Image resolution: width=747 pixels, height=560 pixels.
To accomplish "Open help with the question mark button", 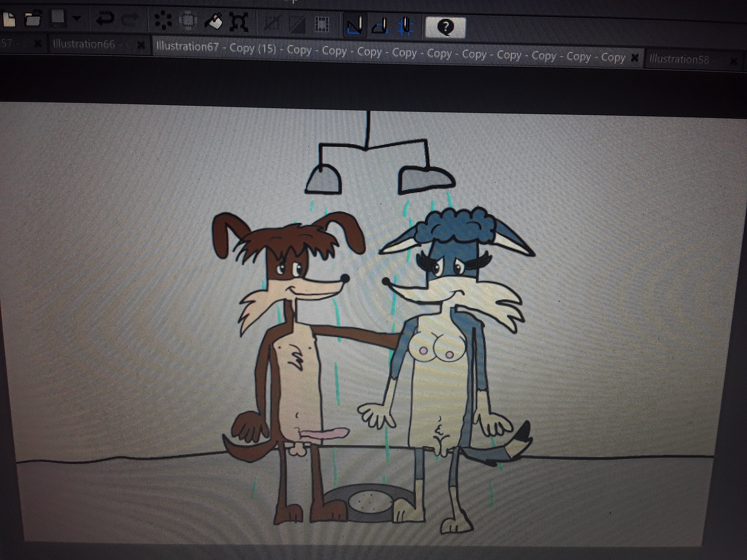I will [446, 27].
